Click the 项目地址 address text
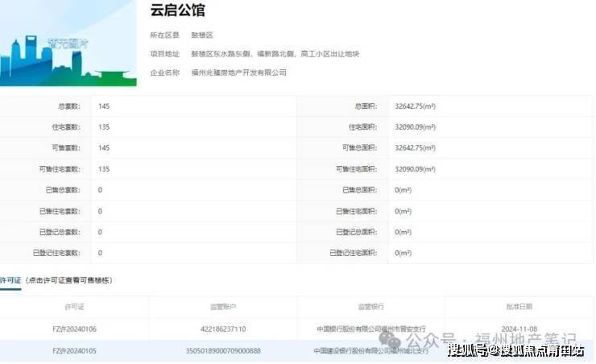 tap(274, 54)
